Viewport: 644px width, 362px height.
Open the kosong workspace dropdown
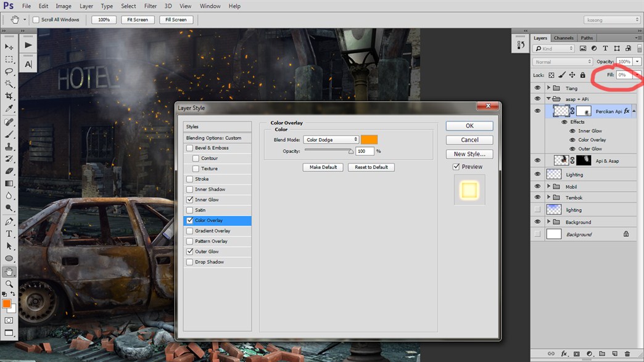(612, 20)
